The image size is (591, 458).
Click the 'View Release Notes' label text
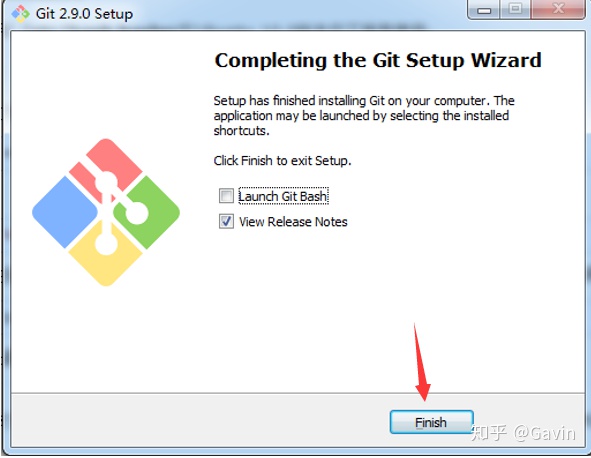tap(293, 222)
